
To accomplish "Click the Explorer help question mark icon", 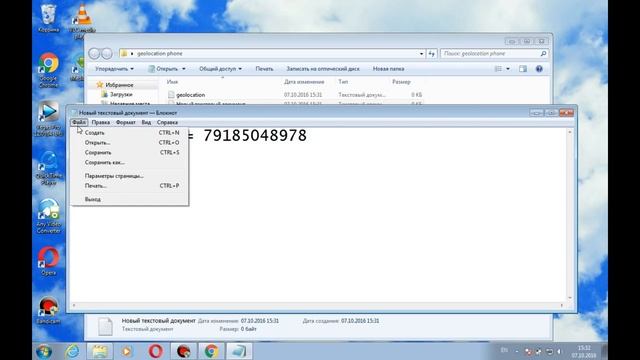I will (539, 69).
